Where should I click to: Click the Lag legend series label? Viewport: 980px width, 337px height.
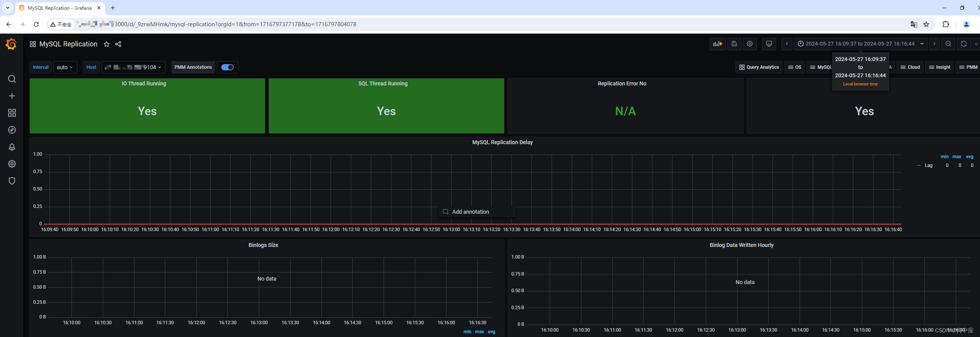929,165
